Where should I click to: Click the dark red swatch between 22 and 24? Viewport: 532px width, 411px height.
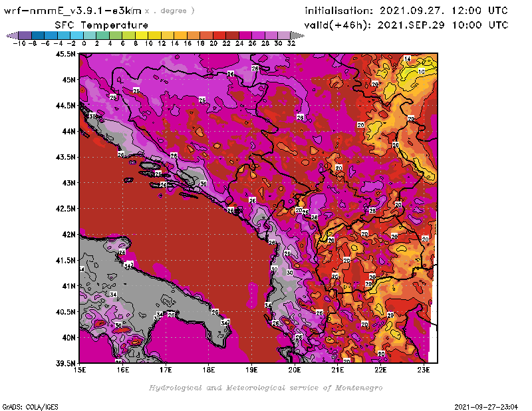click(232, 35)
